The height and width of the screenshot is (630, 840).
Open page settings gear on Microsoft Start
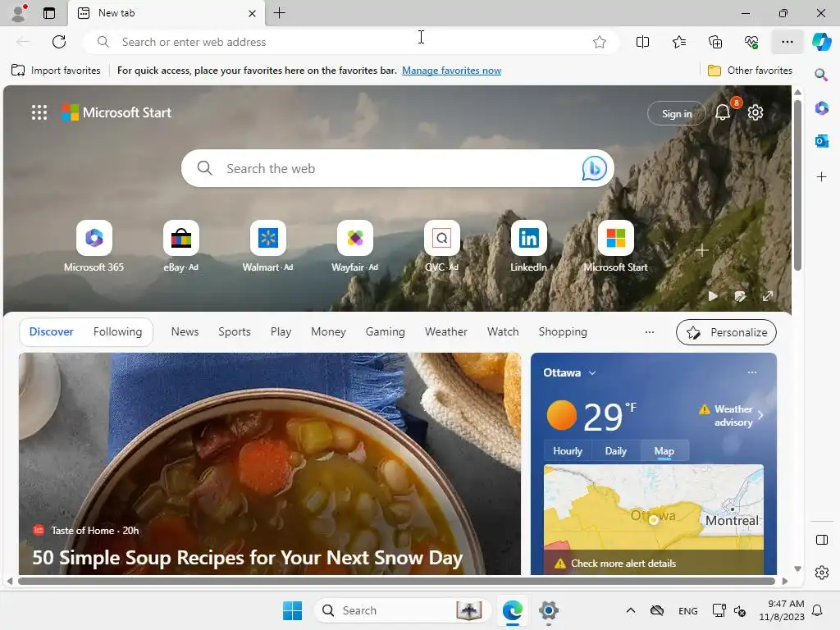coord(756,112)
